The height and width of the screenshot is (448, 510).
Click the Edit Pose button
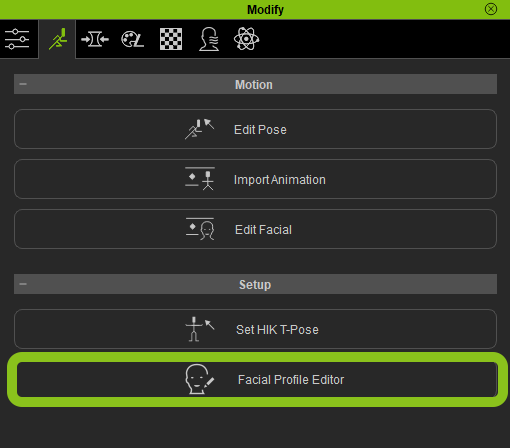pyautogui.click(x=255, y=129)
